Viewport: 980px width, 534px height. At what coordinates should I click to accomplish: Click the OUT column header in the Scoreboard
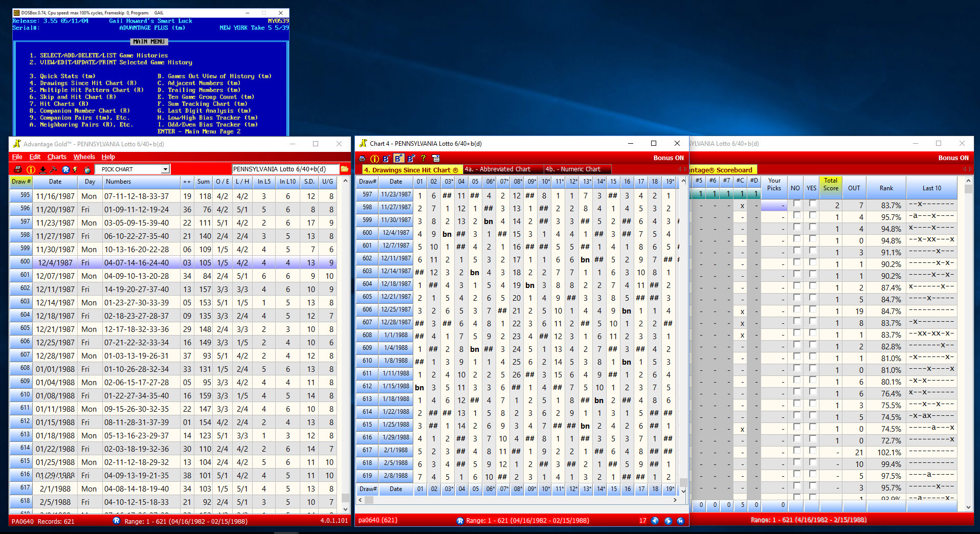click(x=854, y=188)
